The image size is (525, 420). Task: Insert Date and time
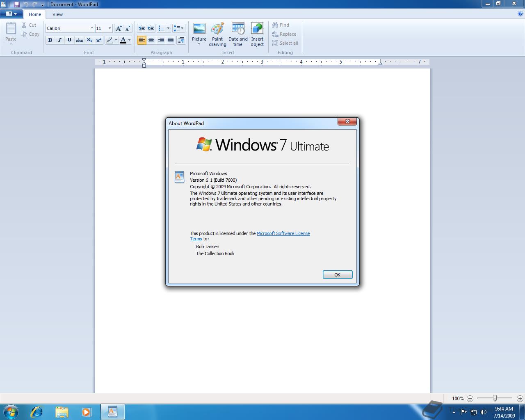(238, 34)
